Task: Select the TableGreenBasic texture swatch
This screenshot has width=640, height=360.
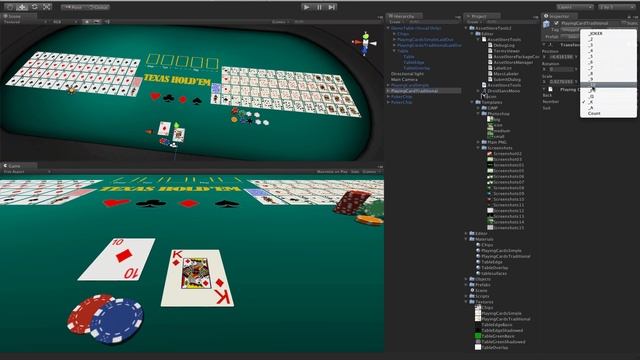Action: pos(478,336)
